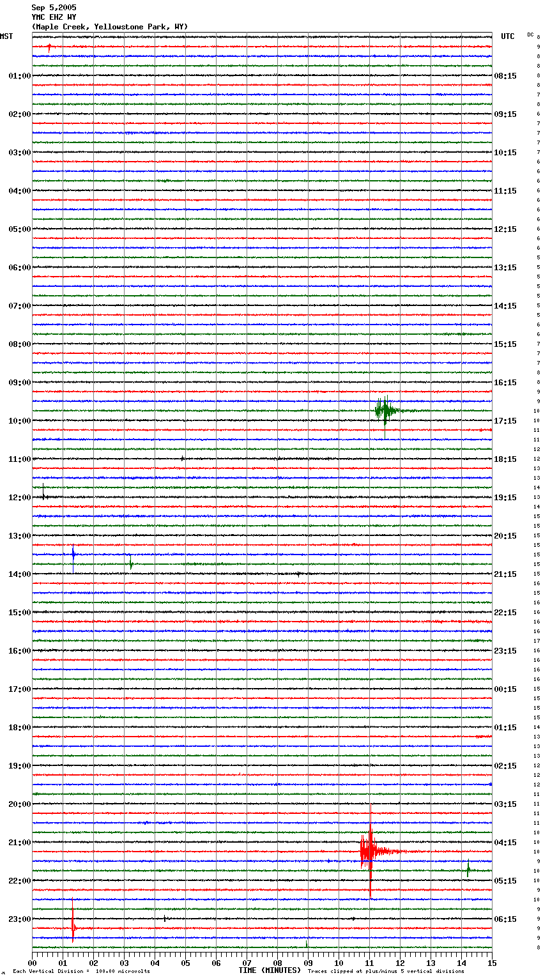Click the black spike on the 12:00 trace
543x980 pixels.
click(43, 493)
